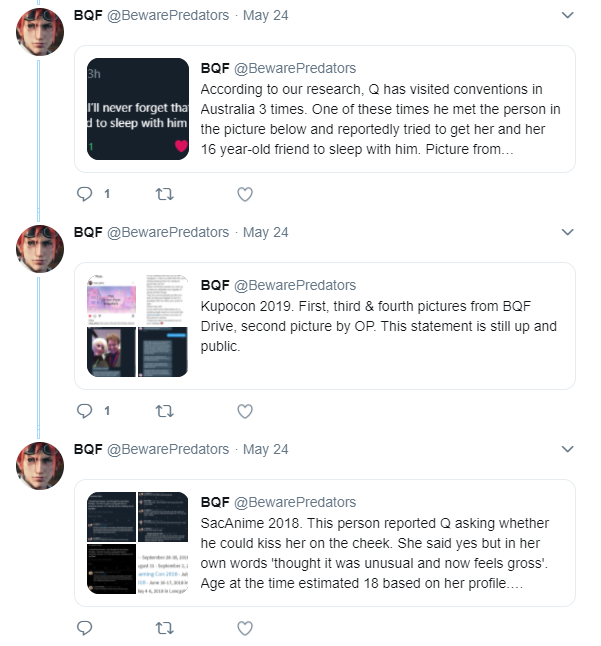Open the BQF avatar on the second tweet
The width and height of the screenshot is (601, 646).
click(x=40, y=249)
